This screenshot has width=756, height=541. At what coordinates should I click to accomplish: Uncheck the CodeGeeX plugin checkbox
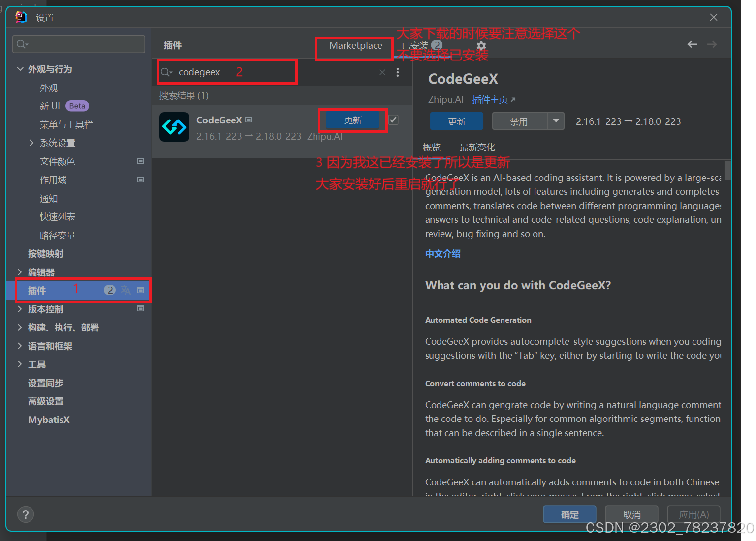pos(393,120)
